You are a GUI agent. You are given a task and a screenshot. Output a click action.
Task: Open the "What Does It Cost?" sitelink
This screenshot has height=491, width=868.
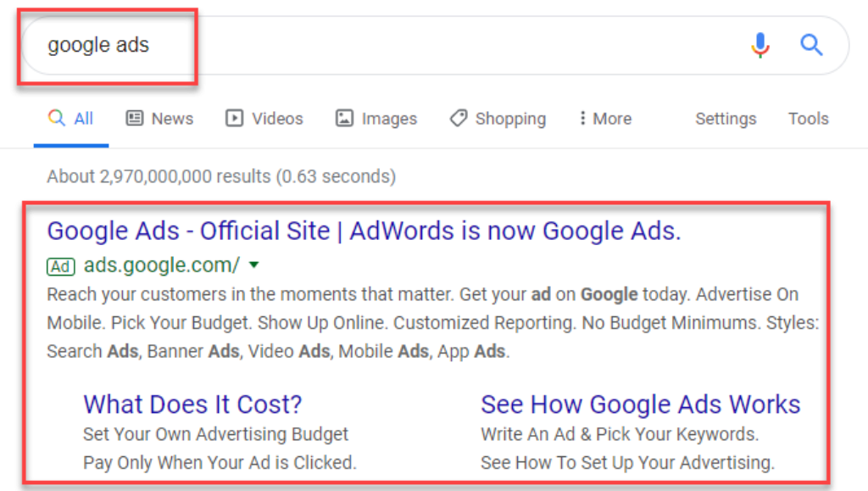pos(192,404)
